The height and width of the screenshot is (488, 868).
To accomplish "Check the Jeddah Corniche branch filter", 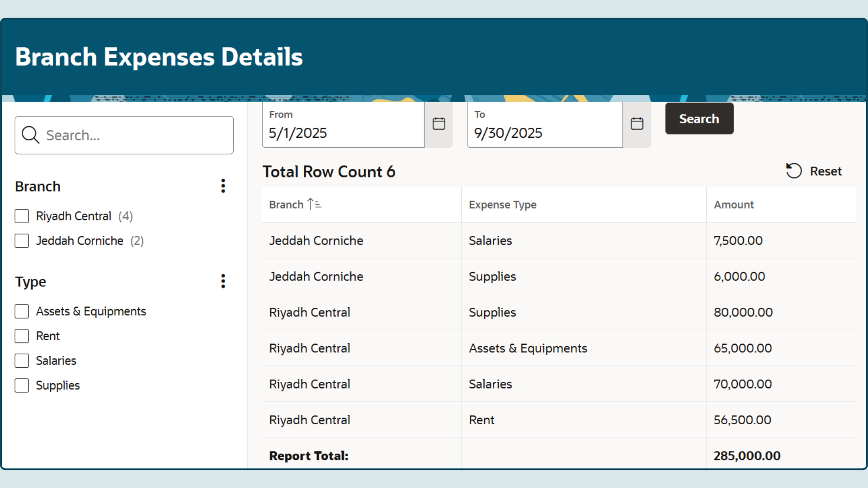I will tap(22, 241).
